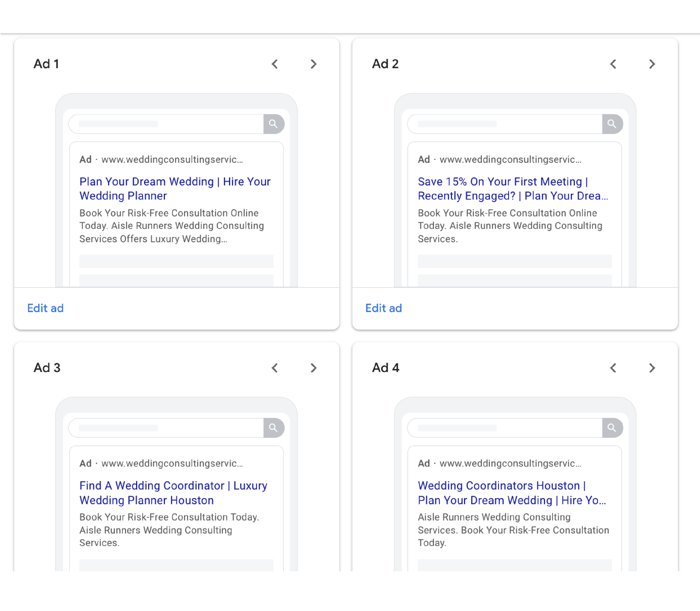Viewport: 700px width, 611px height.
Task: Click the display URL in Ad 3 preview
Action: [x=172, y=463]
